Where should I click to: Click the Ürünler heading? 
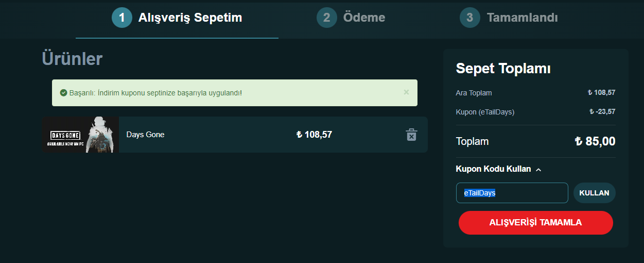(72, 59)
